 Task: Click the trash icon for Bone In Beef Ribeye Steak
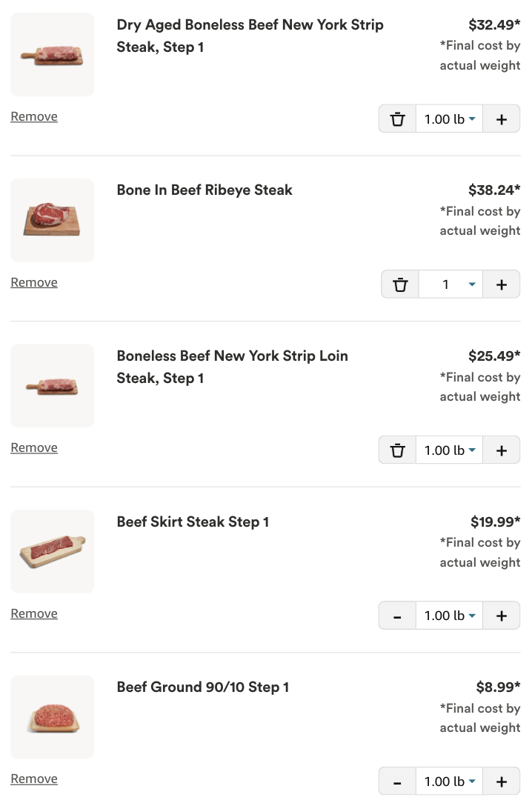[x=400, y=284]
